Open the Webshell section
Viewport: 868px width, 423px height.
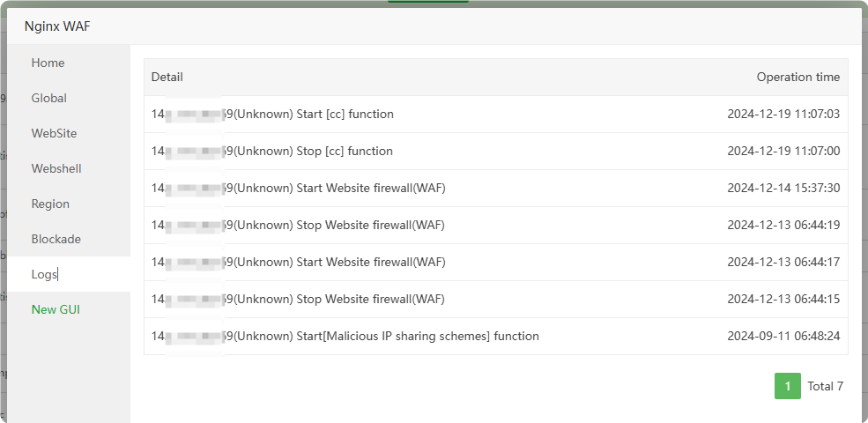[56, 169]
